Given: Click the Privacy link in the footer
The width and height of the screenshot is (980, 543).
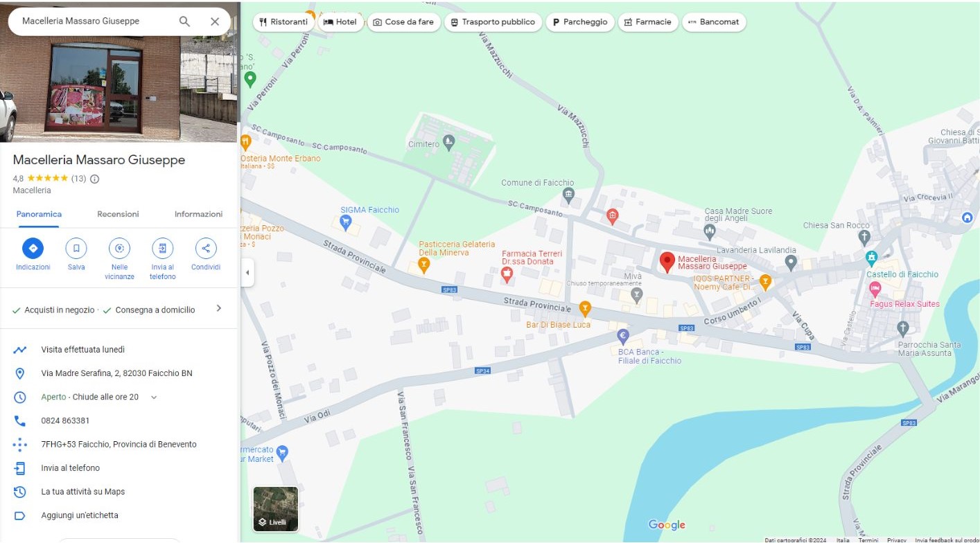Looking at the screenshot, I should click(x=897, y=540).
